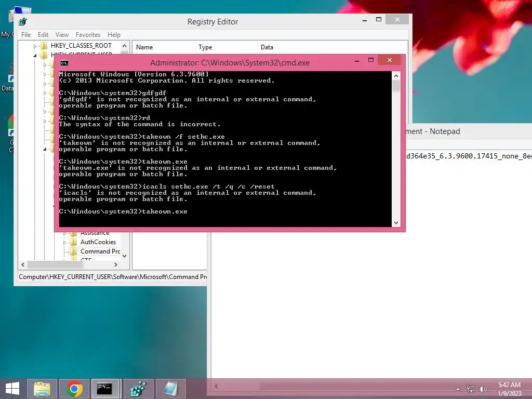Select the AuthCookies registry key

point(98,242)
